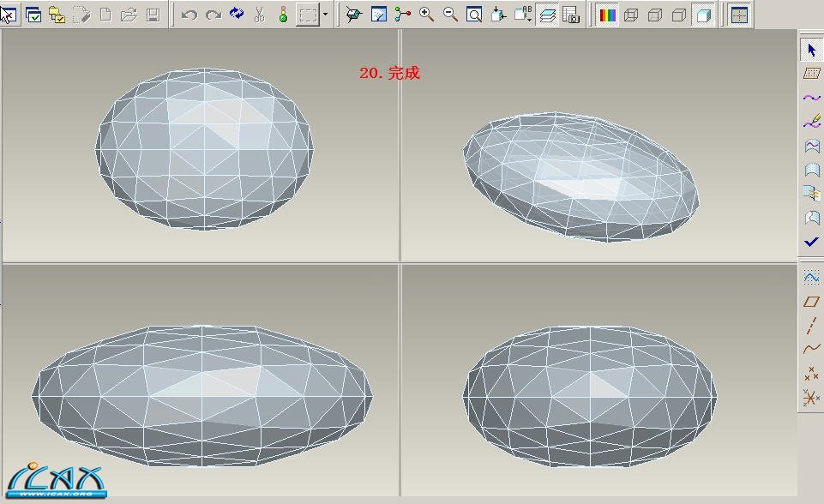Image resolution: width=824 pixels, height=504 pixels.
Task: Click the Redo arrow in the toolbar
Action: (x=214, y=15)
